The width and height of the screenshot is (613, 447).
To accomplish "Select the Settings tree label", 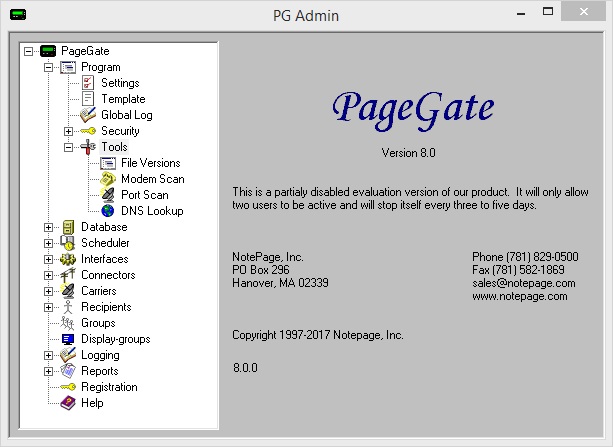I will tap(120, 83).
